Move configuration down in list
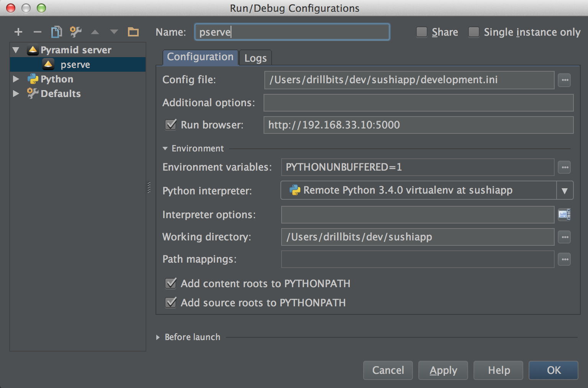 click(114, 32)
